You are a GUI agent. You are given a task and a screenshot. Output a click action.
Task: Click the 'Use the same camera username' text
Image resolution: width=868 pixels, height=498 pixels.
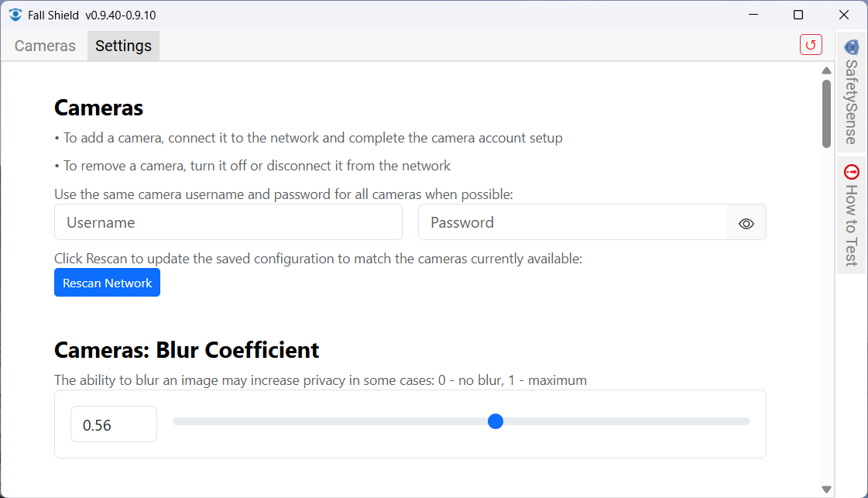(283, 194)
